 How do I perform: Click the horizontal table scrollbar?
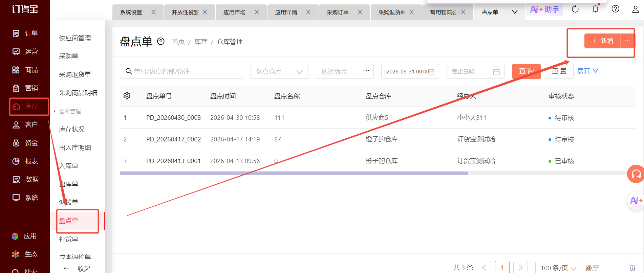pos(294,173)
